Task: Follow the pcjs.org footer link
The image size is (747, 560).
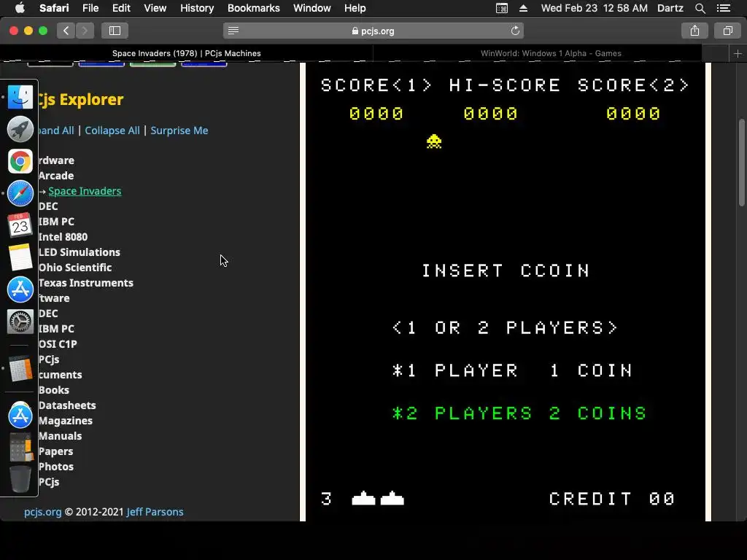Action: pyautogui.click(x=43, y=512)
